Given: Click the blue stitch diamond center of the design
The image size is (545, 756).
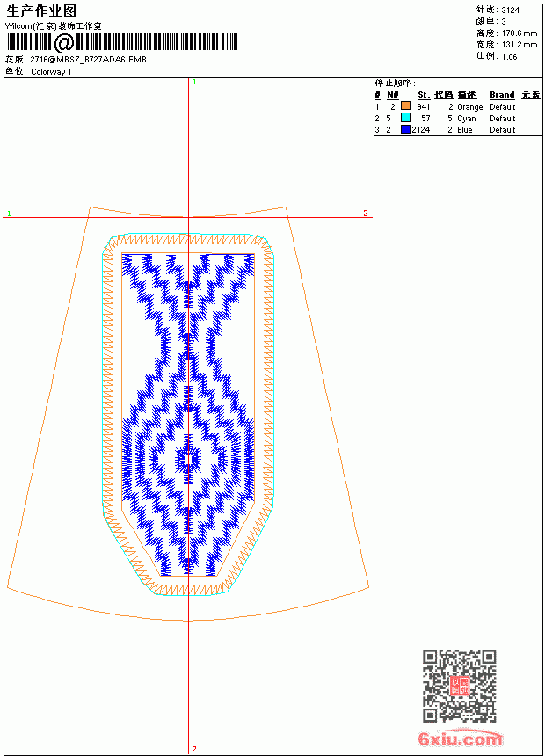Looking at the screenshot, I should (x=188, y=459).
